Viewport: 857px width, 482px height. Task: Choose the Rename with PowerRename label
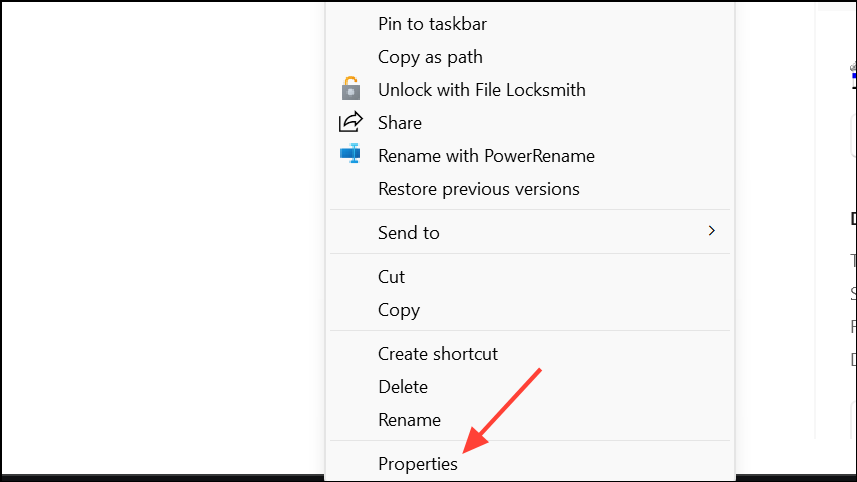(x=486, y=155)
